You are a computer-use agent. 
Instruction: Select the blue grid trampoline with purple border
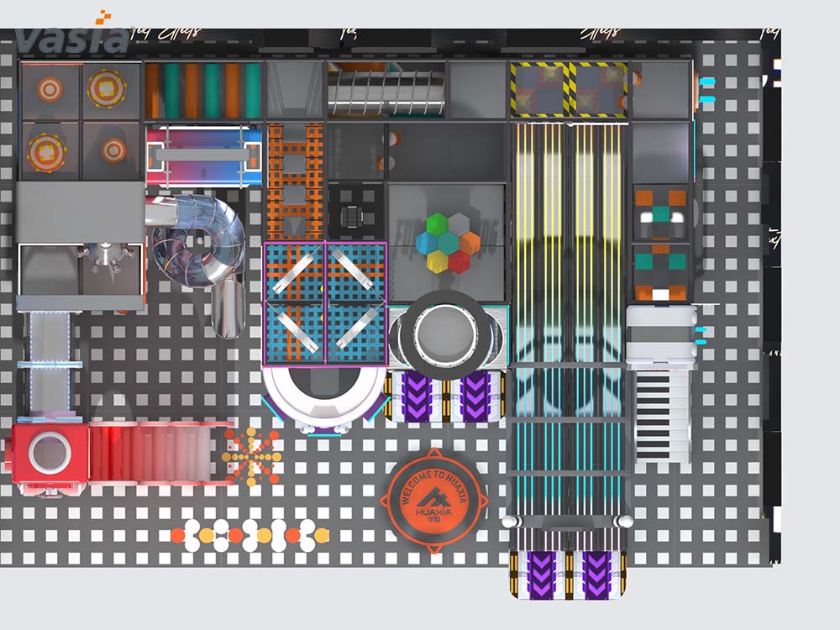[x=325, y=303]
